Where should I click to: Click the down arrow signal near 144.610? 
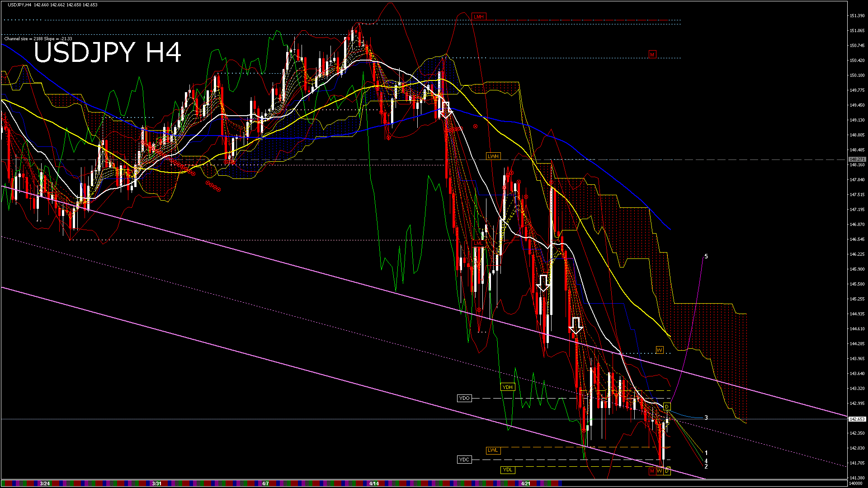576,326
